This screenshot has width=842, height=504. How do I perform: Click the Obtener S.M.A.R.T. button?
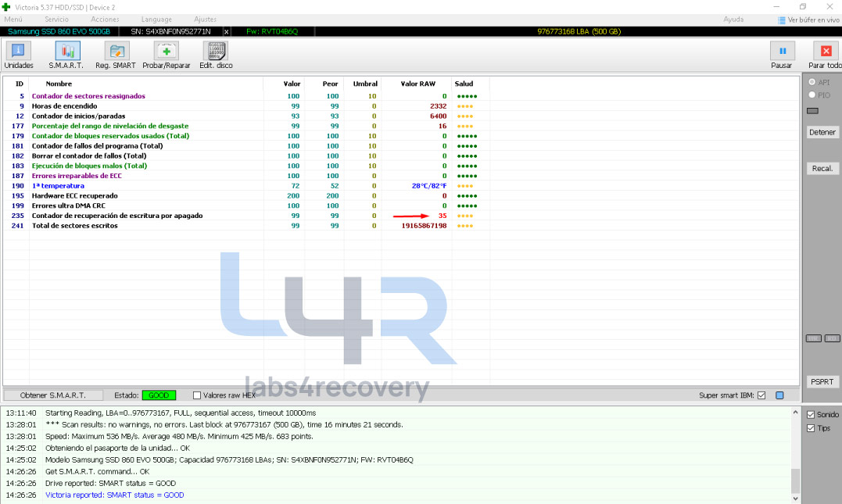point(52,395)
